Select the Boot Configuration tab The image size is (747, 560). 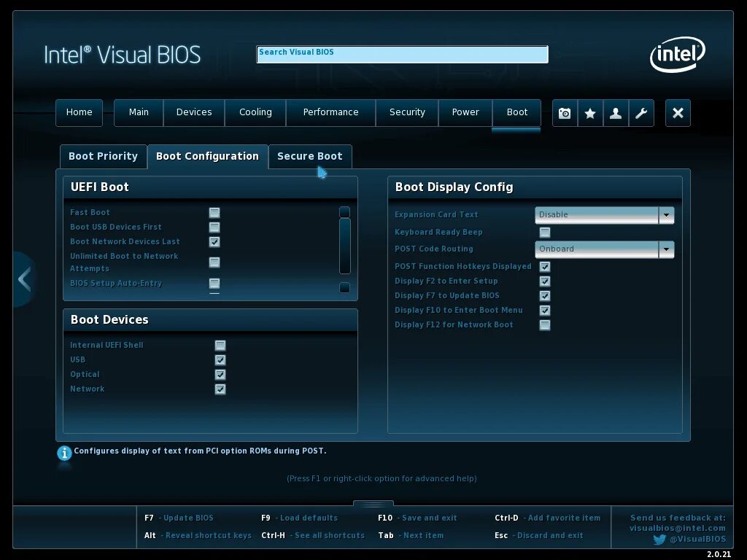click(208, 157)
